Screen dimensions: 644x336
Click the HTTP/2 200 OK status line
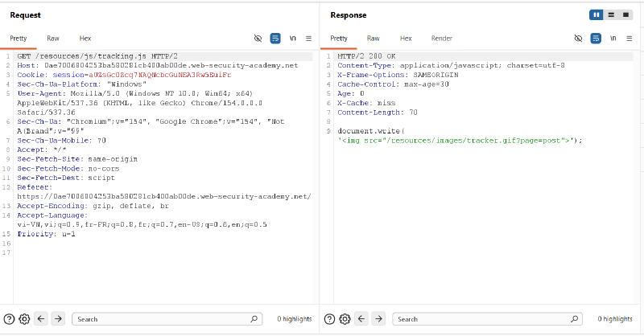[x=366, y=56]
